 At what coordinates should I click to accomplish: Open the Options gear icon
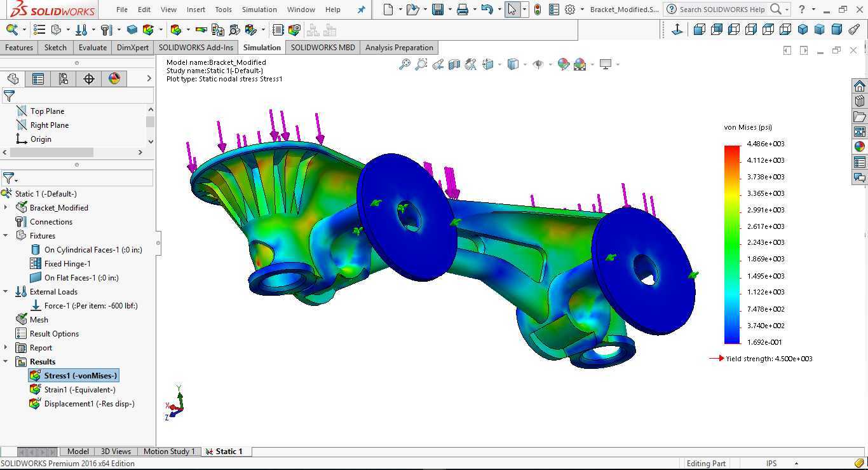point(570,10)
